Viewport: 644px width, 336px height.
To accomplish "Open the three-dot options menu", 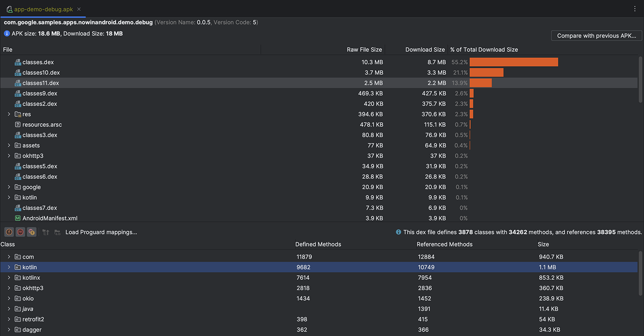I will 636,9.
